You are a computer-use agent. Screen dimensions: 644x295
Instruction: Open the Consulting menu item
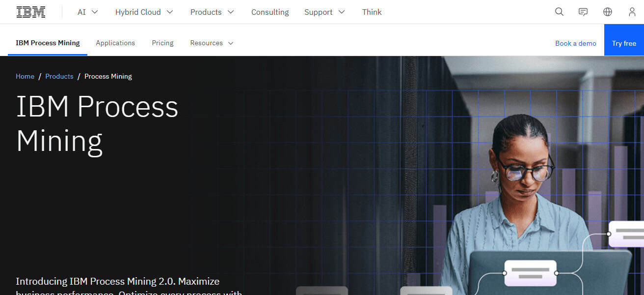point(270,12)
